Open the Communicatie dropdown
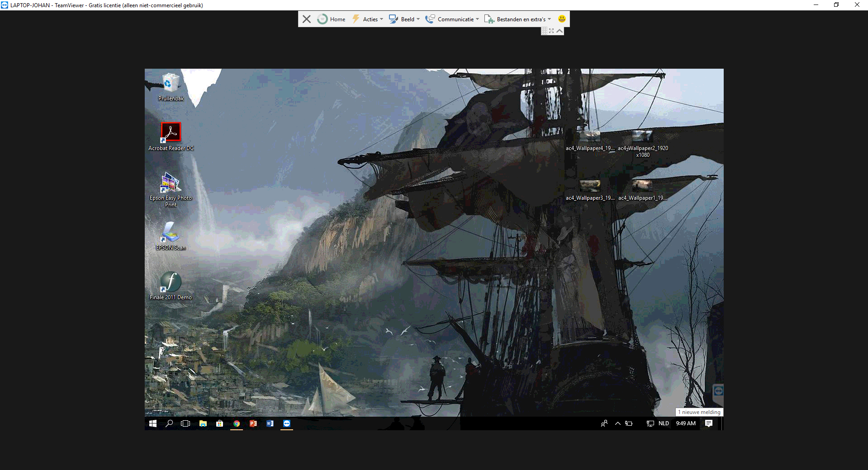Screen dimensions: 868x470 pos(452,19)
